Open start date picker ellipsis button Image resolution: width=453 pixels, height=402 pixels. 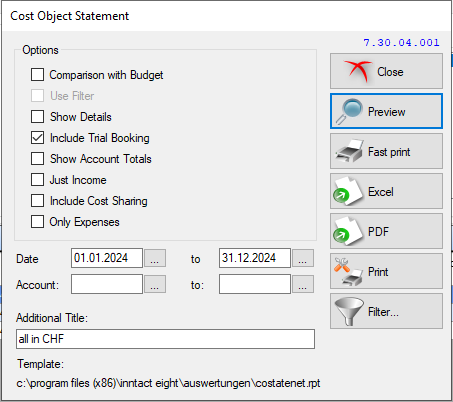pyautogui.click(x=155, y=258)
